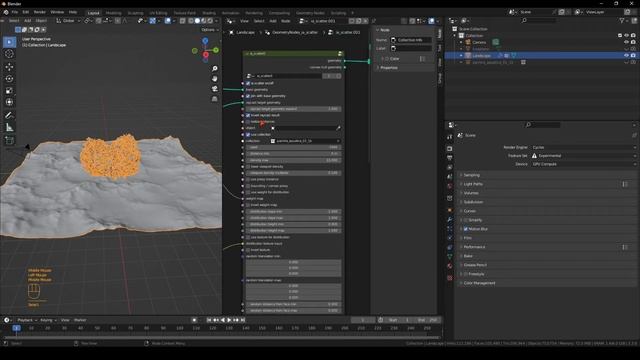Click the solid viewport shading icon
This screenshot has height=360, width=640.
198,21
